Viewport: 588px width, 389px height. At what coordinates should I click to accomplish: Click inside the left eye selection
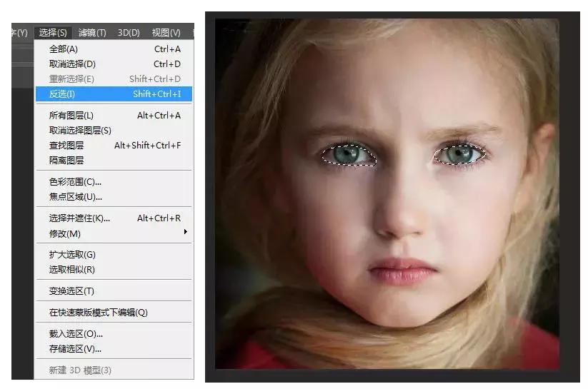pyautogui.click(x=348, y=155)
